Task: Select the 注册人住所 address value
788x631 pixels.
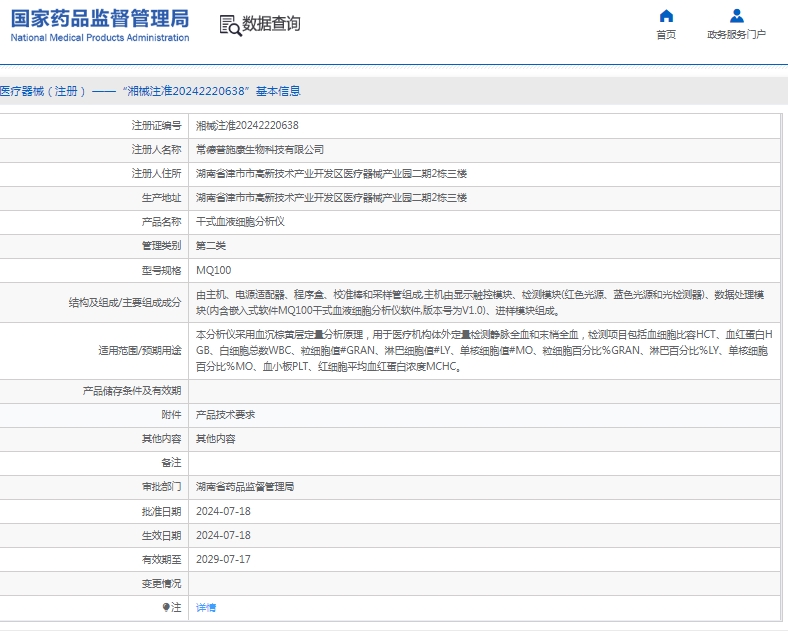Action: (331, 174)
